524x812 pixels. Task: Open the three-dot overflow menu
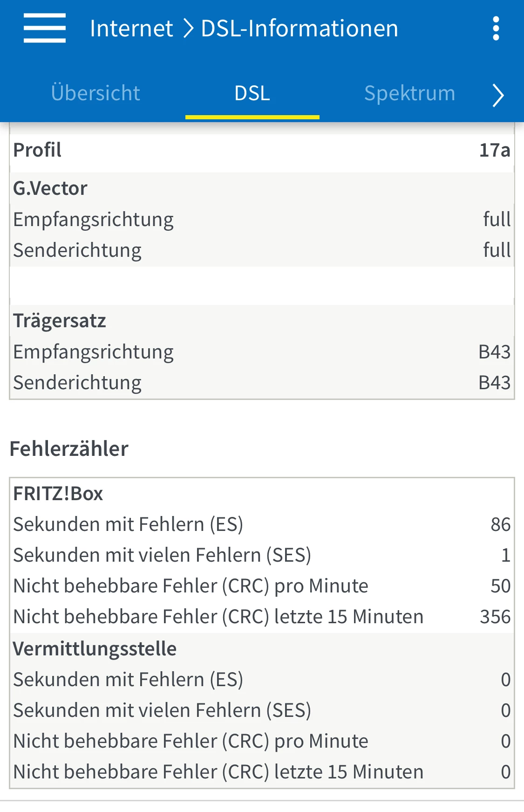496,28
